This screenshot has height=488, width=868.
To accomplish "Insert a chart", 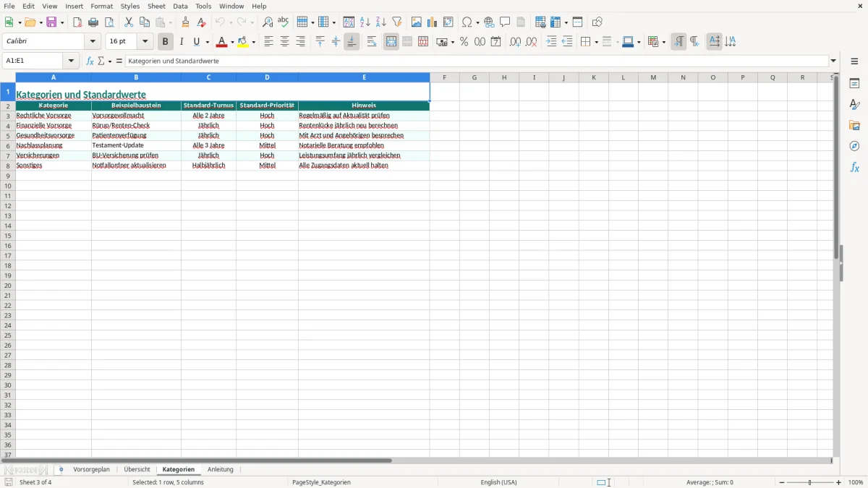I will point(433,22).
